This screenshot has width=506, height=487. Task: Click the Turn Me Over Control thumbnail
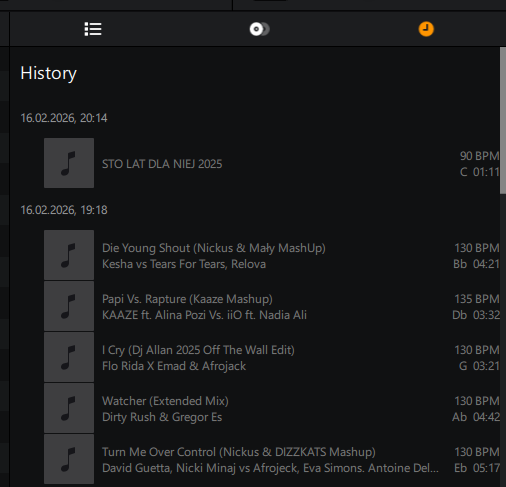[69, 459]
